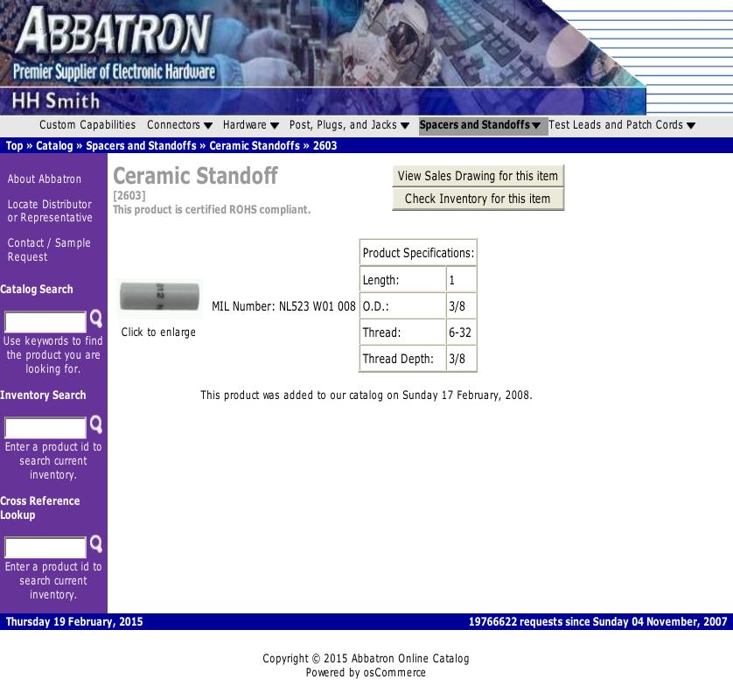733x700 pixels.
Task: Go to Catalog breadcrumb link
Action: click(54, 146)
